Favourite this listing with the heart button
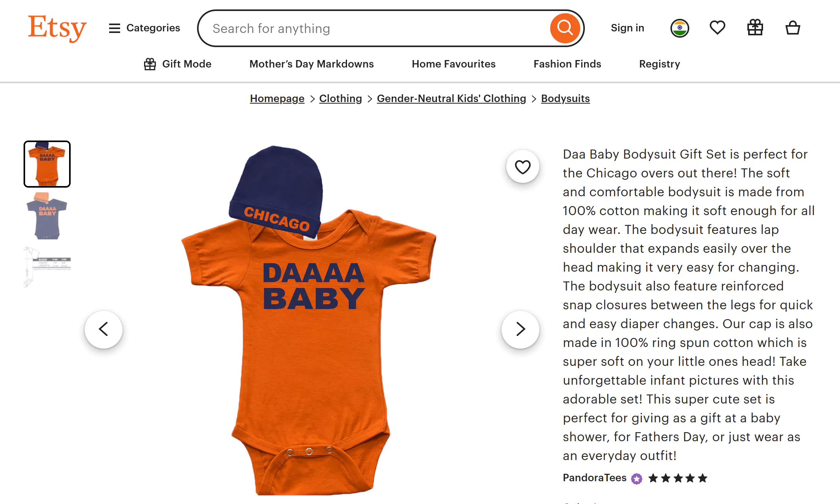The width and height of the screenshot is (840, 504). coord(522,166)
